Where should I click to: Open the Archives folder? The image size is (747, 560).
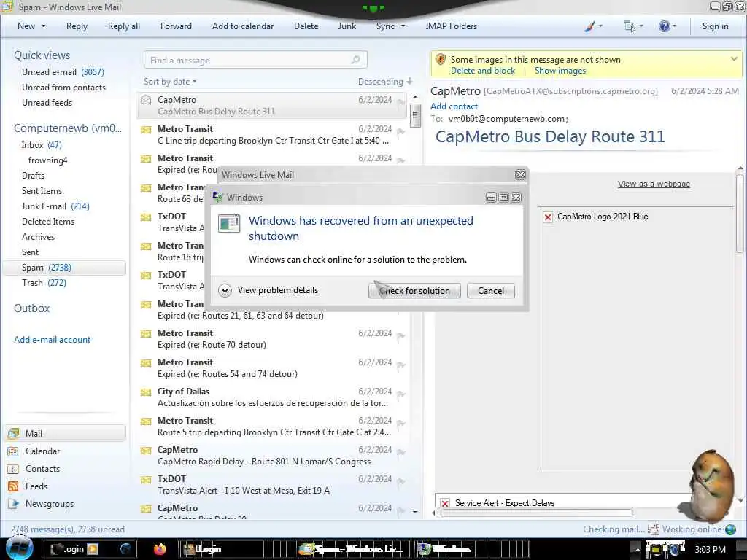[x=38, y=237]
